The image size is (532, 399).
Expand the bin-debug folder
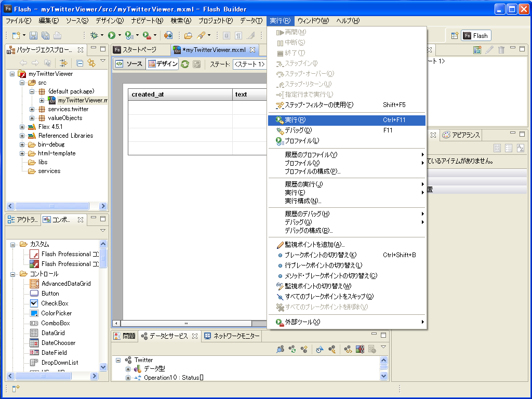22,144
